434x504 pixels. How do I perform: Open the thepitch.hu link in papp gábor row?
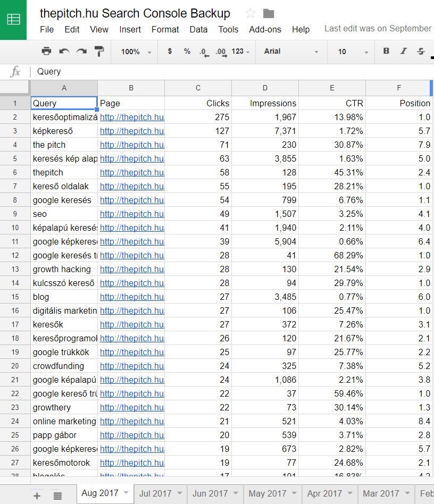(x=132, y=435)
